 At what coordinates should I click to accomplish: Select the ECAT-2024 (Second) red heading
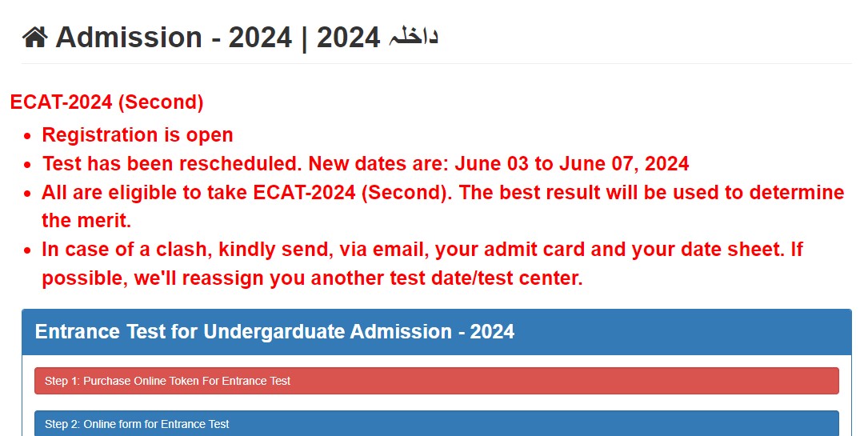coord(107,102)
